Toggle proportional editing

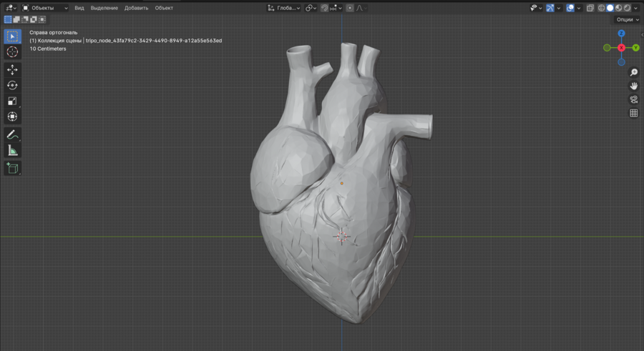pos(350,8)
